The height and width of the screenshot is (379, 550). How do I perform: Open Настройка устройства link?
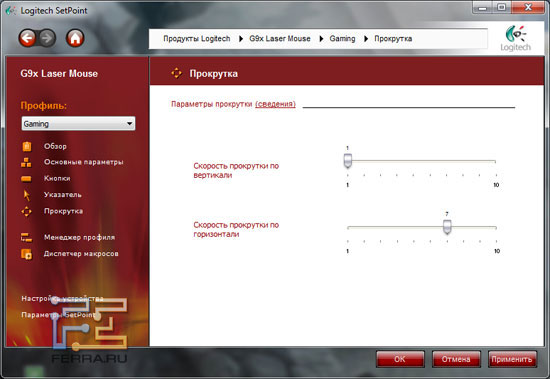pos(62,298)
